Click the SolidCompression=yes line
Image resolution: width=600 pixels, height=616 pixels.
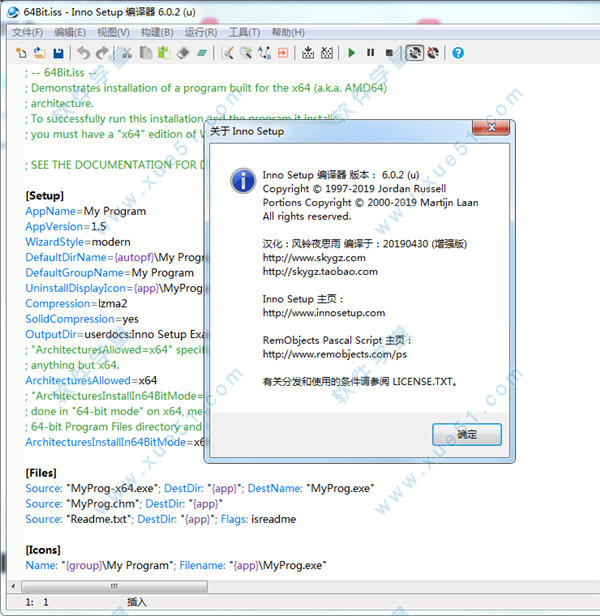tap(82, 319)
